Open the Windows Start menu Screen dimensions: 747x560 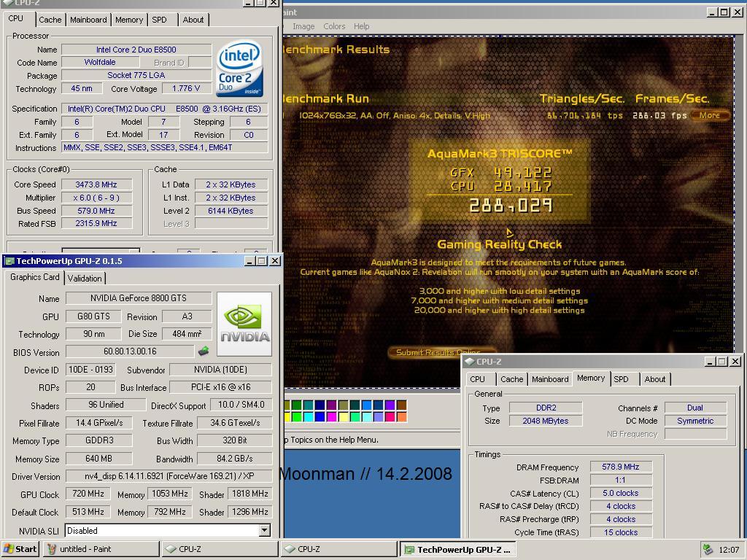[20, 549]
